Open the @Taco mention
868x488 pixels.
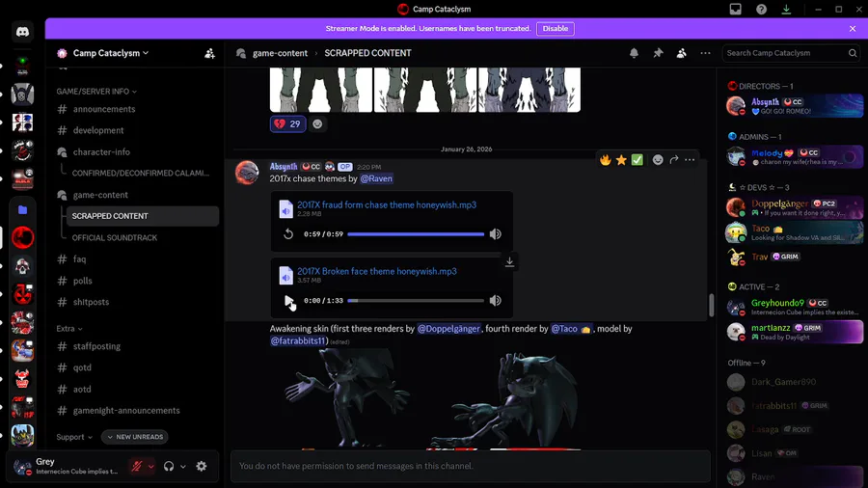point(571,329)
